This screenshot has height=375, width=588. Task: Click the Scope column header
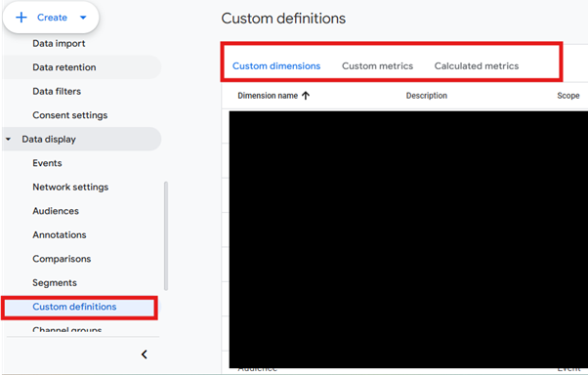[x=568, y=96]
